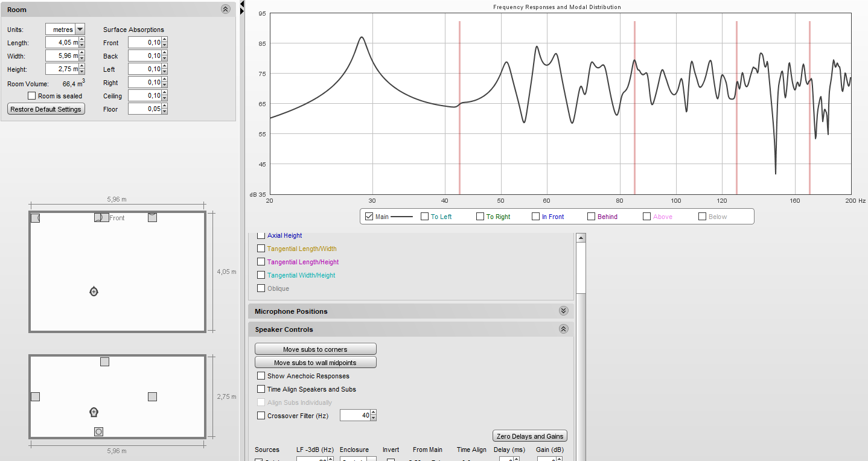Viewport: 868px width, 461px height.
Task: Collapse the Room panel
Action: pos(226,9)
